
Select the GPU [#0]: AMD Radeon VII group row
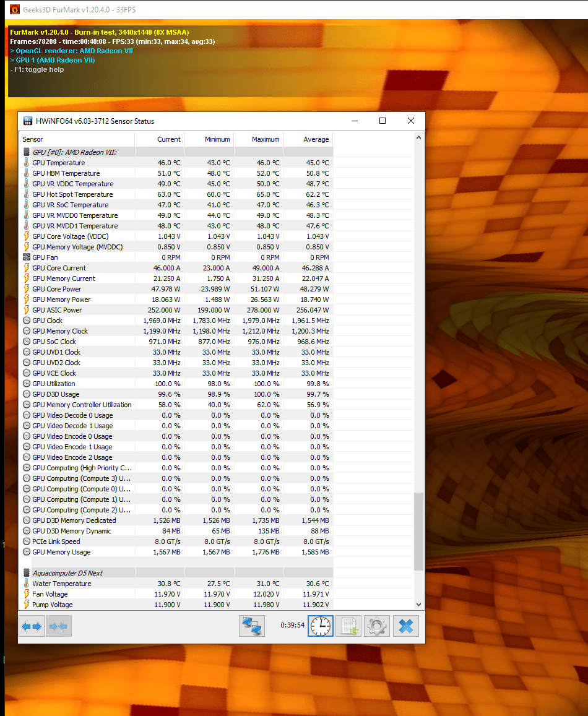[x=176, y=152]
